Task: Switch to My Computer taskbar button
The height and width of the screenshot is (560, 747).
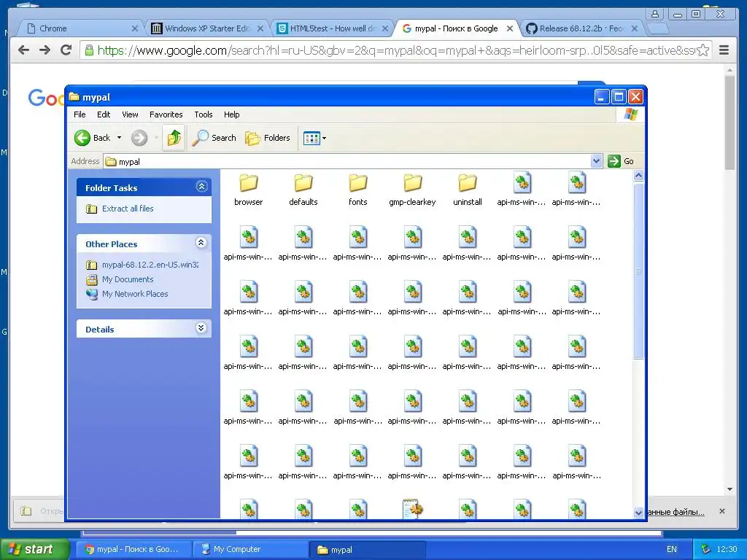Action: [x=250, y=550]
